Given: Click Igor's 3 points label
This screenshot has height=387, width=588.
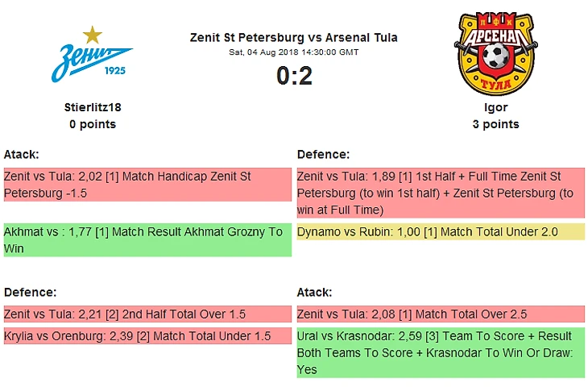Looking at the screenshot, I should 495,124.
